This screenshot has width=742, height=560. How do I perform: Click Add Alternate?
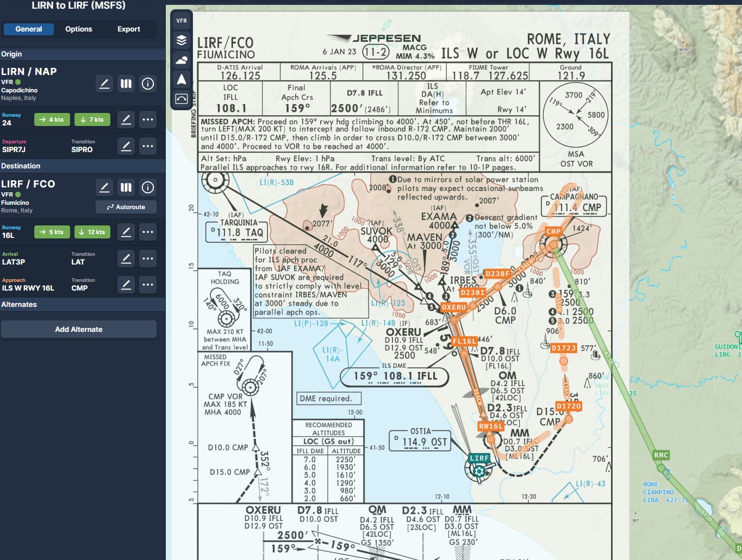pyautogui.click(x=79, y=329)
